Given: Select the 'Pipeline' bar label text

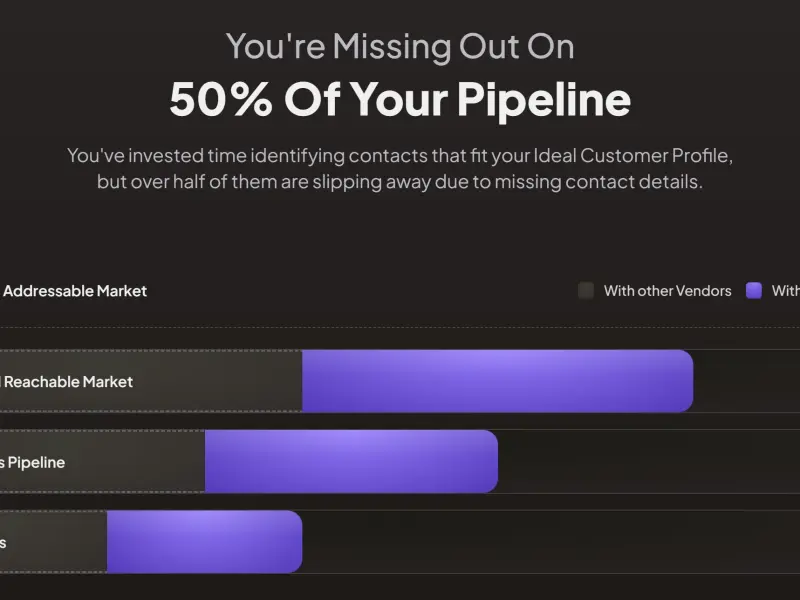Looking at the screenshot, I should (36, 462).
